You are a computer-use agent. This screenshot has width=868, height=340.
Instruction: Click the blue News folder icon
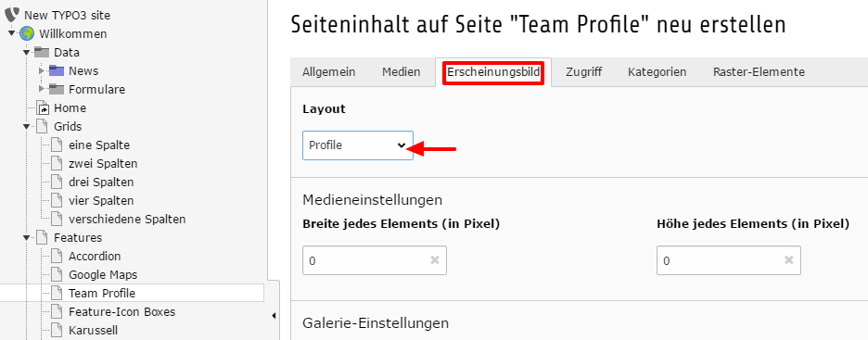pyautogui.click(x=57, y=70)
